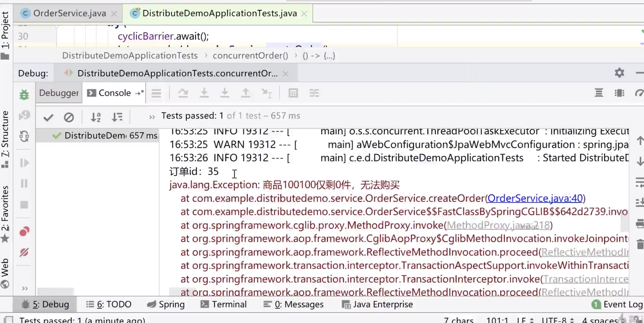
Task: Click Step Over icon
Action: pos(183,93)
